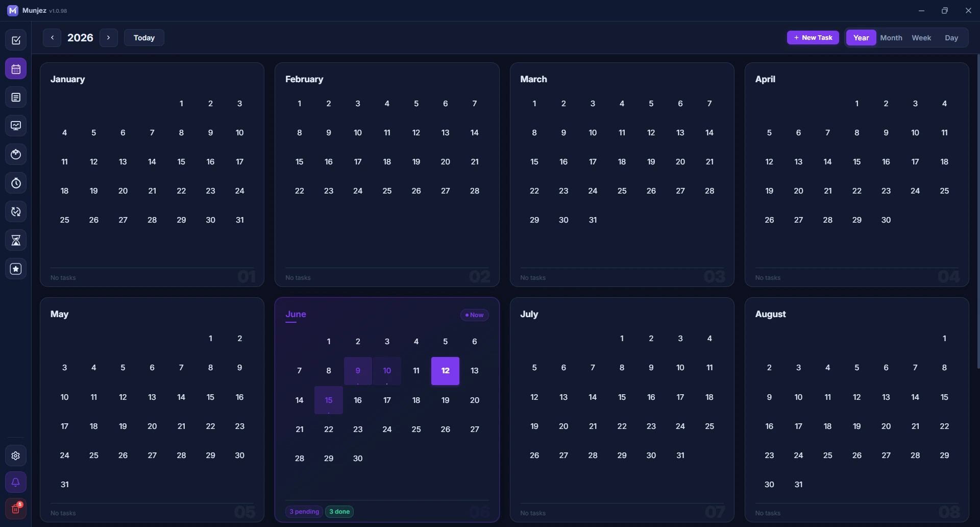Select April 1
This screenshot has height=527, width=980.
[857, 104]
